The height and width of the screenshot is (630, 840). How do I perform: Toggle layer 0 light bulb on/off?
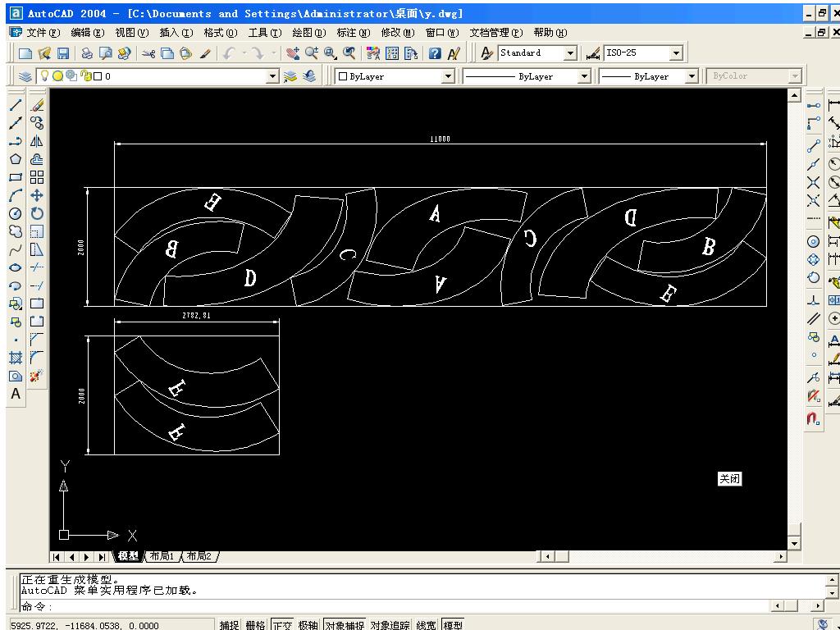pyautogui.click(x=44, y=76)
